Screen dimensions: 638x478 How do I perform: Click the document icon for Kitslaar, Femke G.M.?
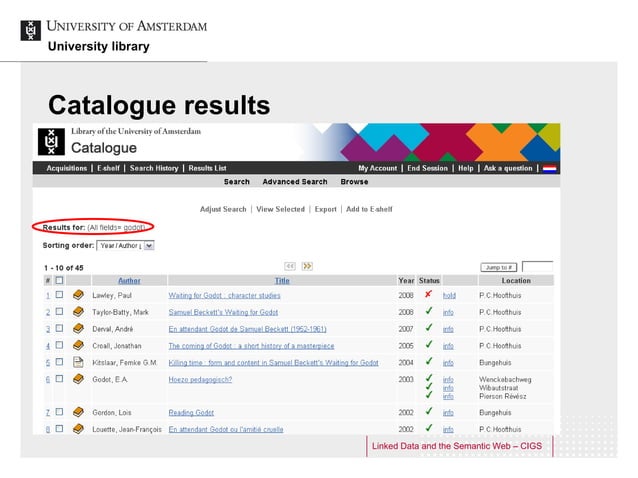click(x=79, y=362)
